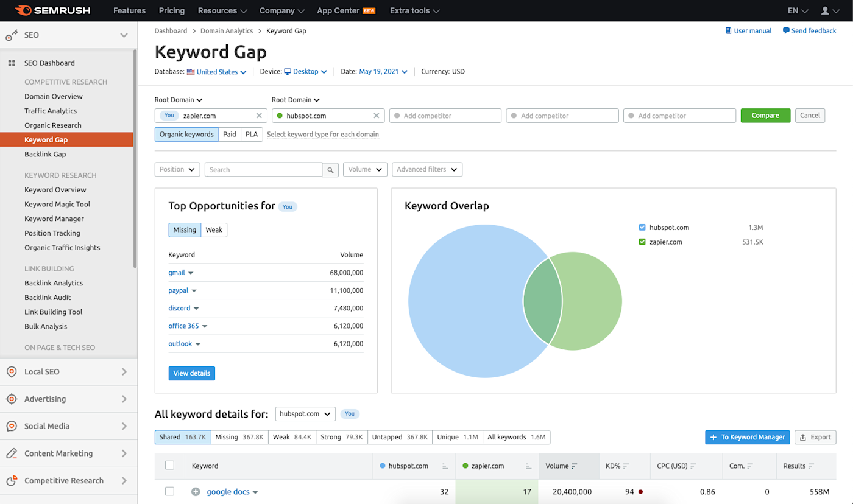The height and width of the screenshot is (504, 853).
Task: Click the SEO Dashboard grid icon
Action: coord(12,63)
